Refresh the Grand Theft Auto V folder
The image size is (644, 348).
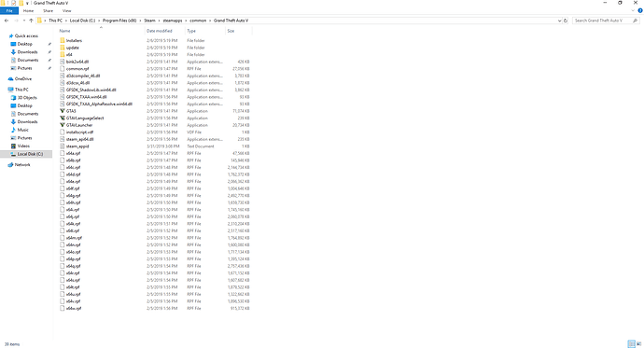[566, 21]
